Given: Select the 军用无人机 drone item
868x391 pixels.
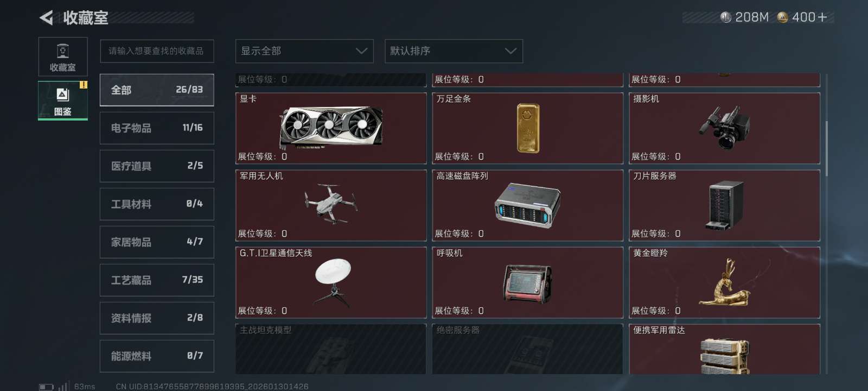Looking at the screenshot, I should (x=331, y=205).
